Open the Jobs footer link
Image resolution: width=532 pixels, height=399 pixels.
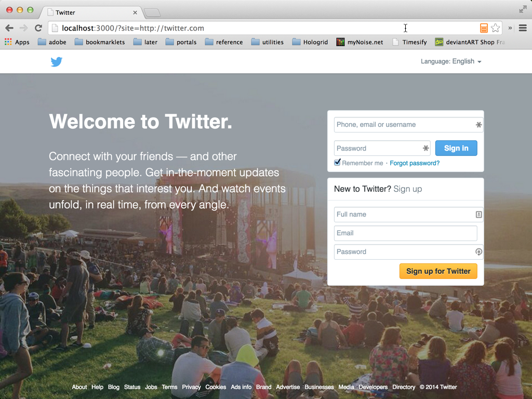click(151, 387)
